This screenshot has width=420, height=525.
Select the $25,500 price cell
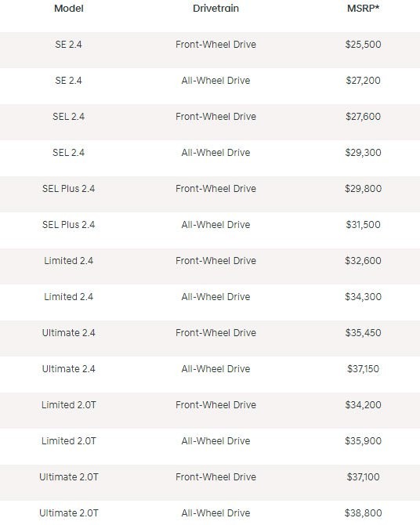point(363,45)
